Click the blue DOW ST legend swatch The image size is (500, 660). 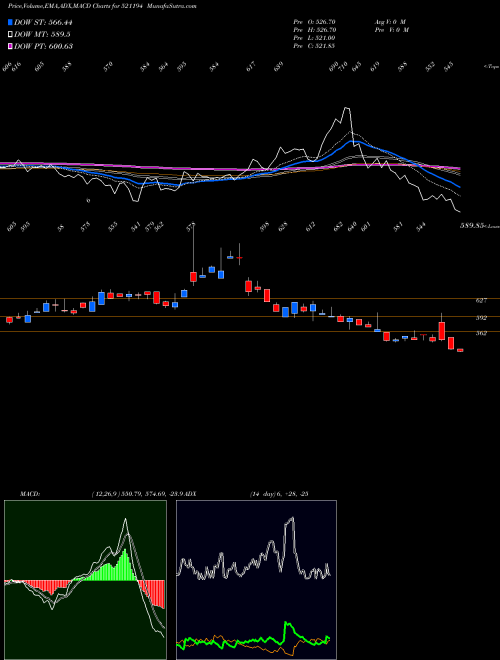(11, 22)
